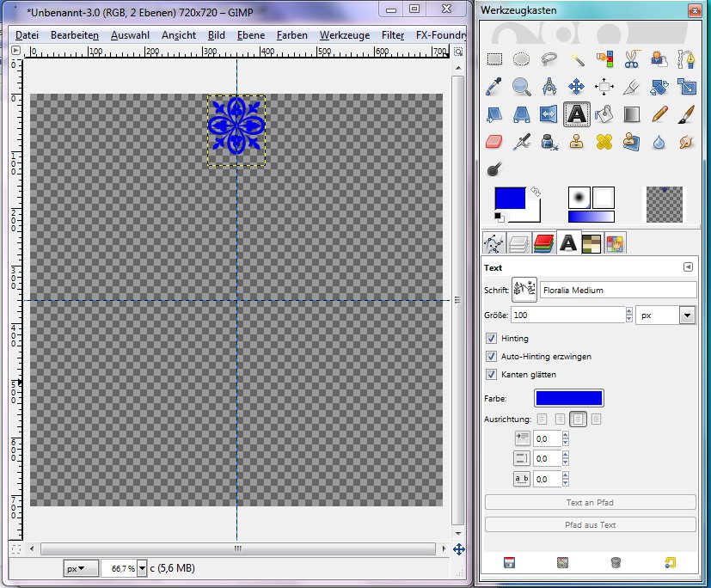Open the Bearbeiten menu
The width and height of the screenshot is (711, 588).
pos(75,35)
